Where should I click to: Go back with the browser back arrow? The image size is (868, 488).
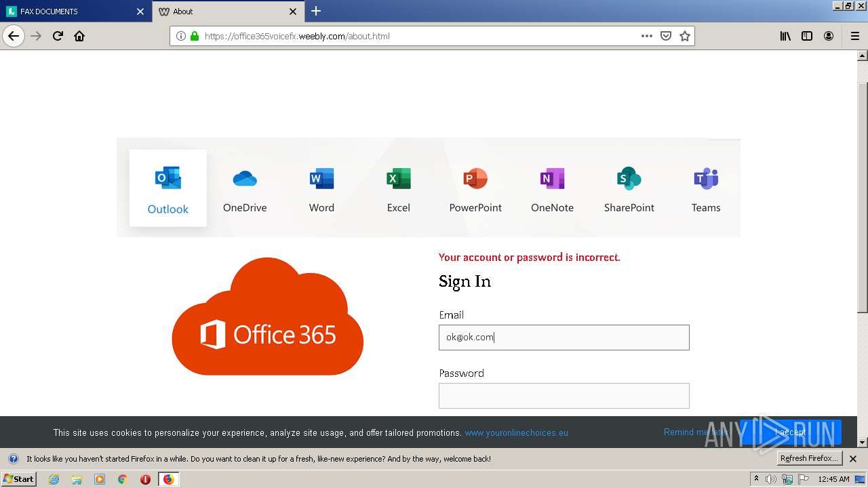coord(14,36)
